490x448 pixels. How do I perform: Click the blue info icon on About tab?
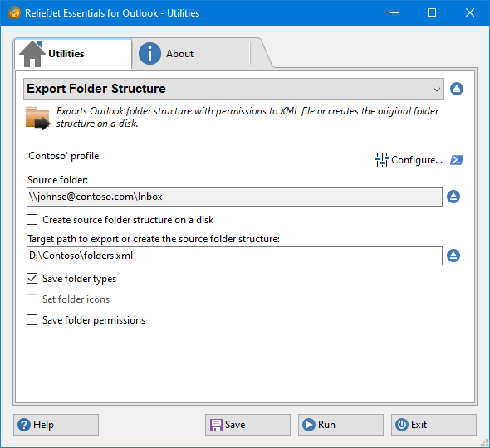(149, 54)
